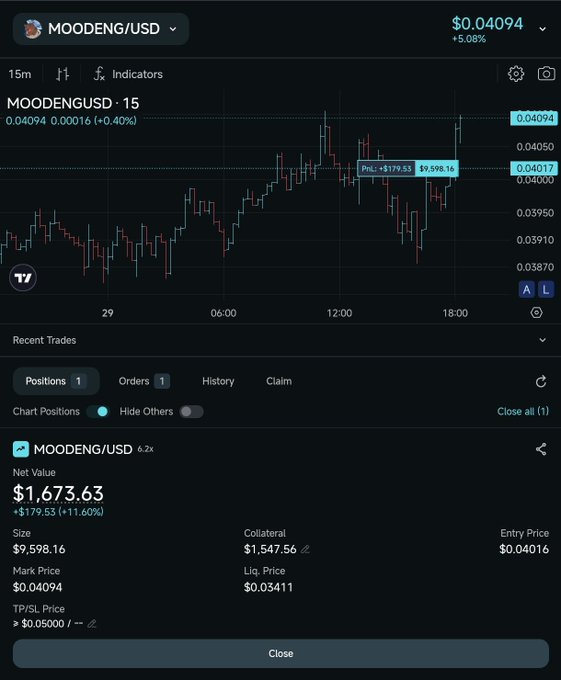Click the ≥ $0.05000 take-profit value
The width and height of the screenshot is (561, 680).
[39, 624]
